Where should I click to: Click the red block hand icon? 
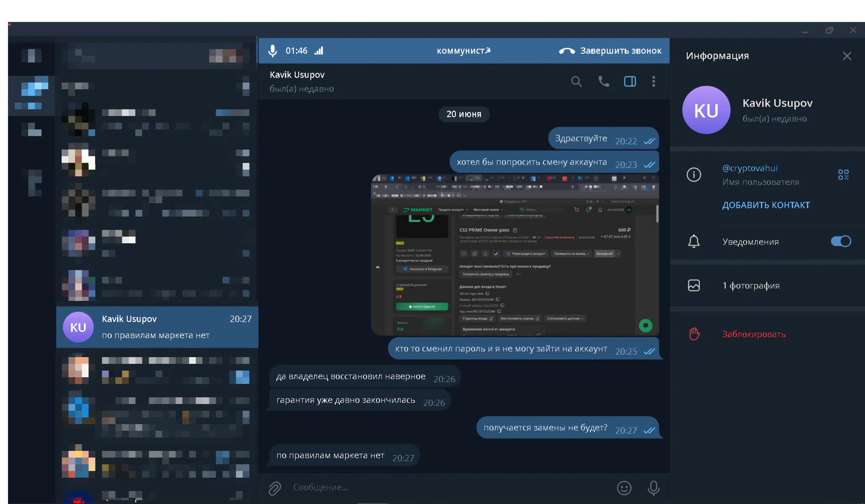[694, 334]
